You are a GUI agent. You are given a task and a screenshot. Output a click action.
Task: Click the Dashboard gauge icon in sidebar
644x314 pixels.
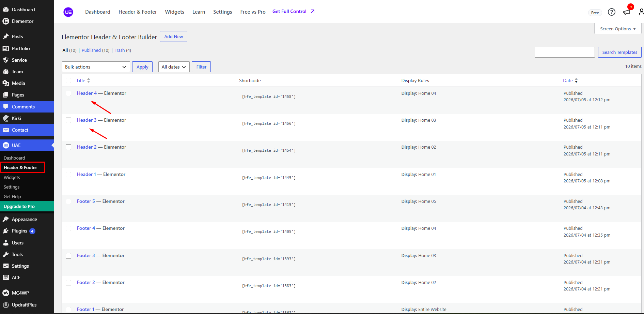coord(6,10)
